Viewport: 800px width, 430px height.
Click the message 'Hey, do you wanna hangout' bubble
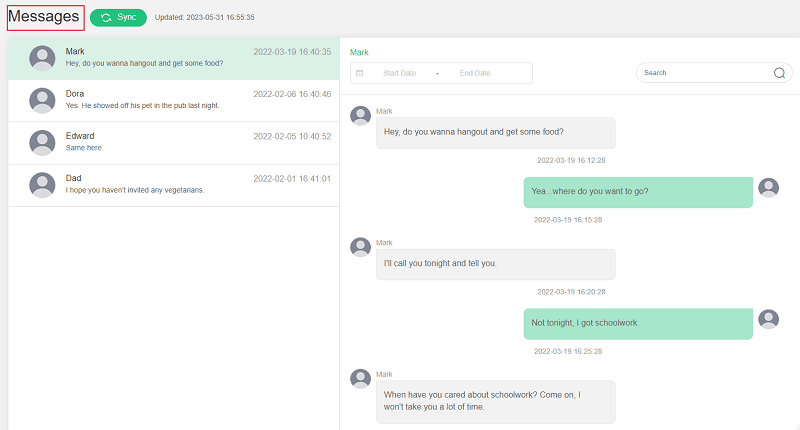pyautogui.click(x=495, y=133)
